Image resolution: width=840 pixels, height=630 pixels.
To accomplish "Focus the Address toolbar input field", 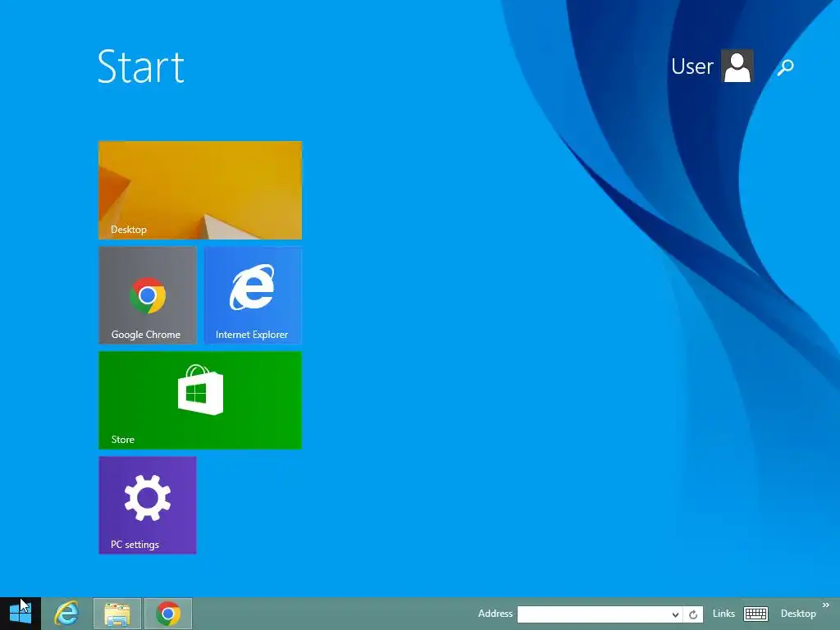I will pos(593,614).
